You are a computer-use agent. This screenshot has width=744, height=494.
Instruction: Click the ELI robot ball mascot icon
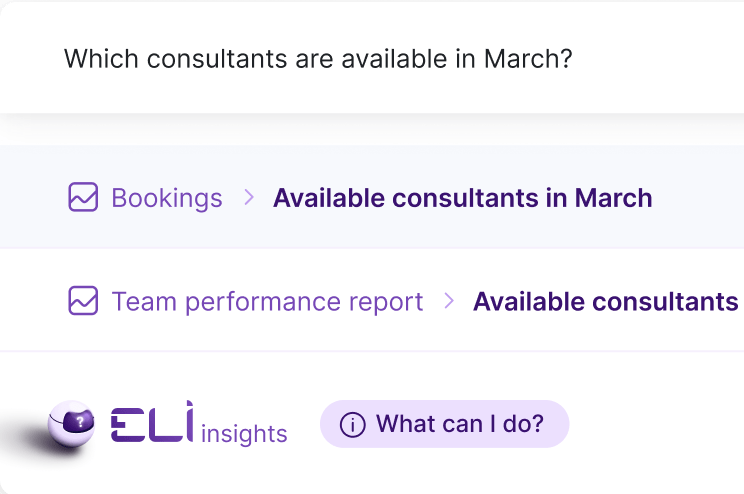(x=71, y=424)
